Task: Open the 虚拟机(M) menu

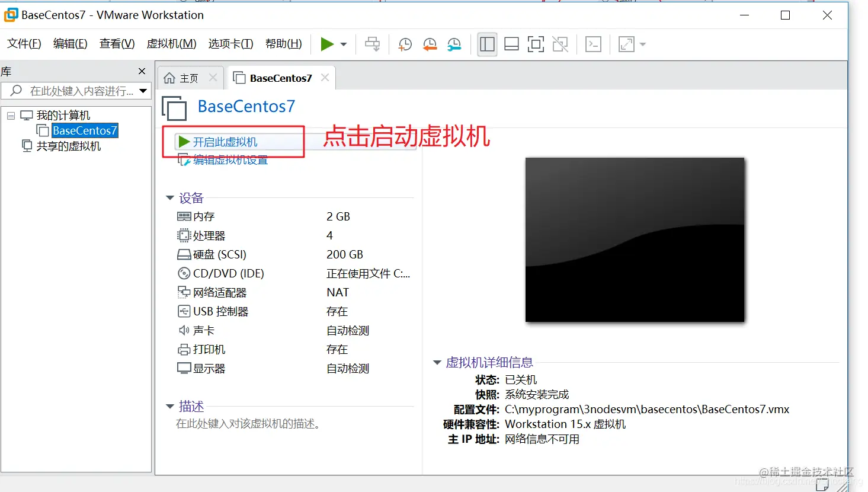Action: (x=171, y=43)
